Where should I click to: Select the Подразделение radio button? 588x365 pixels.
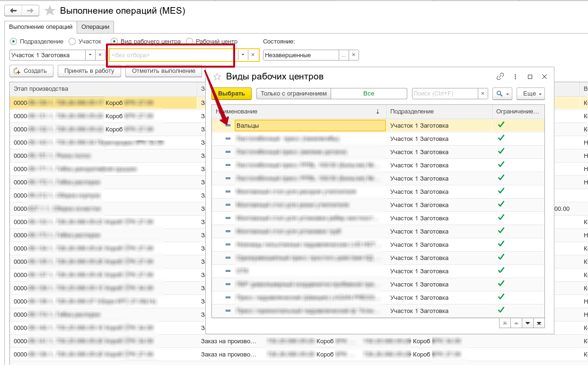coord(13,42)
